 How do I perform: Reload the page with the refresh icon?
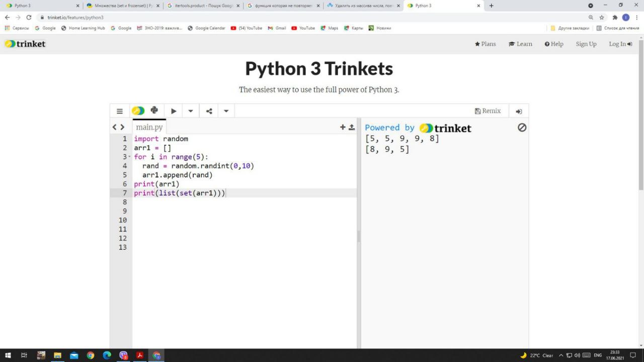[x=29, y=17]
